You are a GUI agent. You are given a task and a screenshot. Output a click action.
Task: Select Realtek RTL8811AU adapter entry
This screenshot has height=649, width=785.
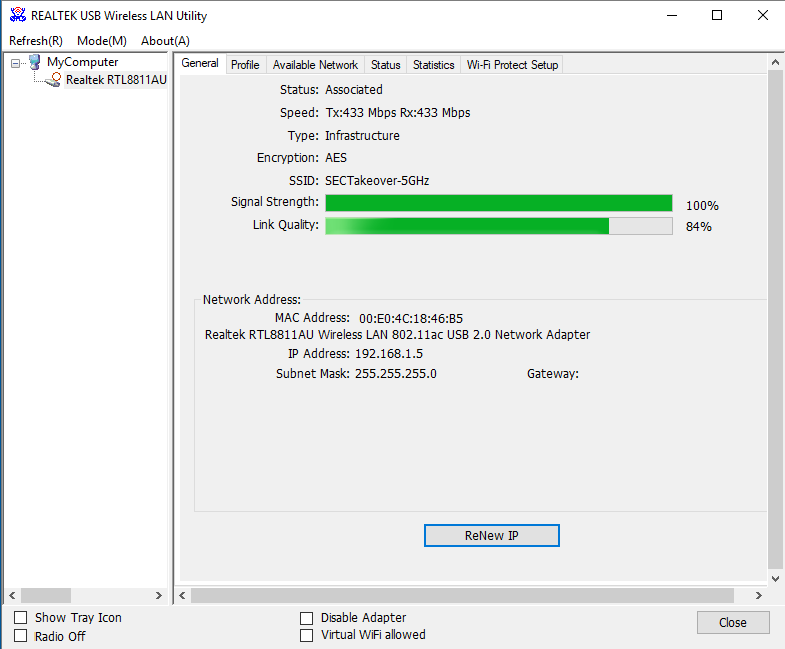click(116, 80)
